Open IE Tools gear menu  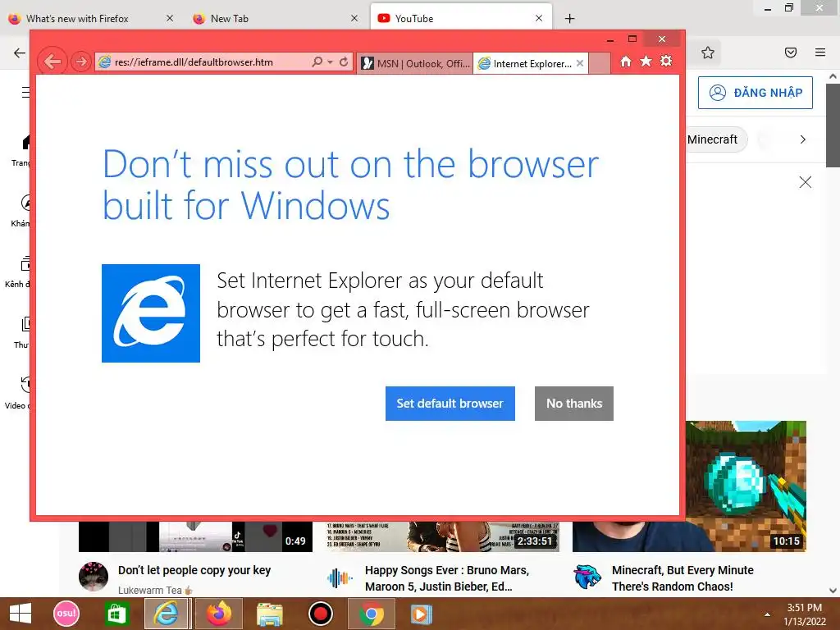click(666, 61)
